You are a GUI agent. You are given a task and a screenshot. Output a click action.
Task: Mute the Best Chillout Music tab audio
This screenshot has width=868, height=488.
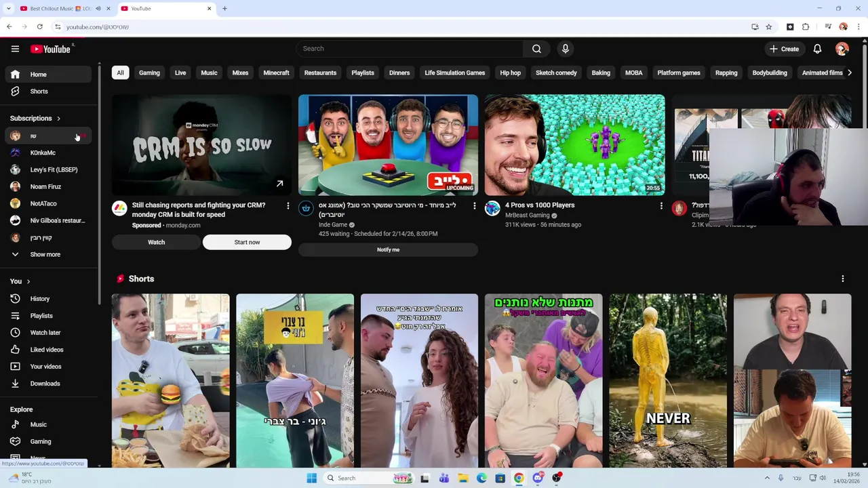coord(98,9)
